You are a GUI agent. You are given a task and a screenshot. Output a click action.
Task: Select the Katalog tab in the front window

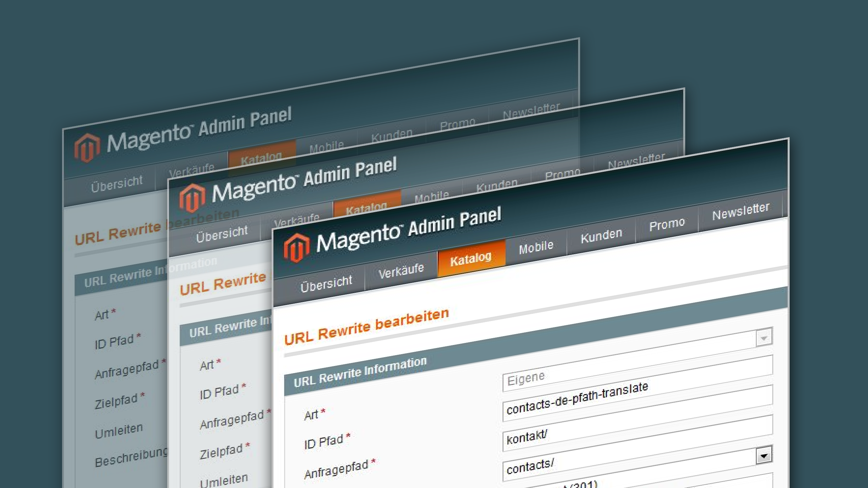(x=471, y=259)
